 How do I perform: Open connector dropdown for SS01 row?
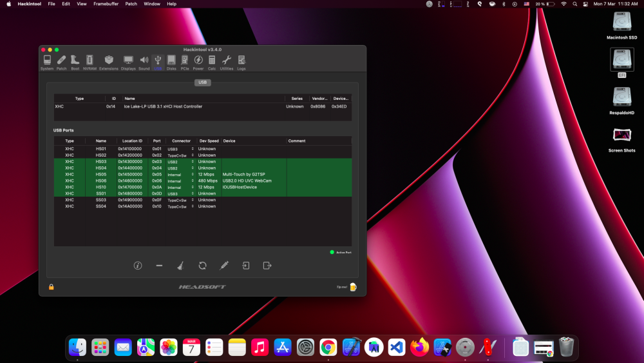pos(181,193)
